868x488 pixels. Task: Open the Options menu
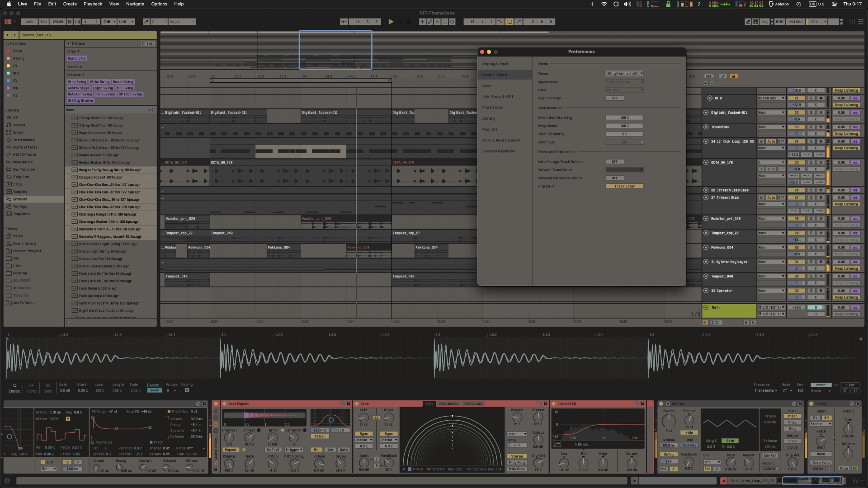coord(159,4)
